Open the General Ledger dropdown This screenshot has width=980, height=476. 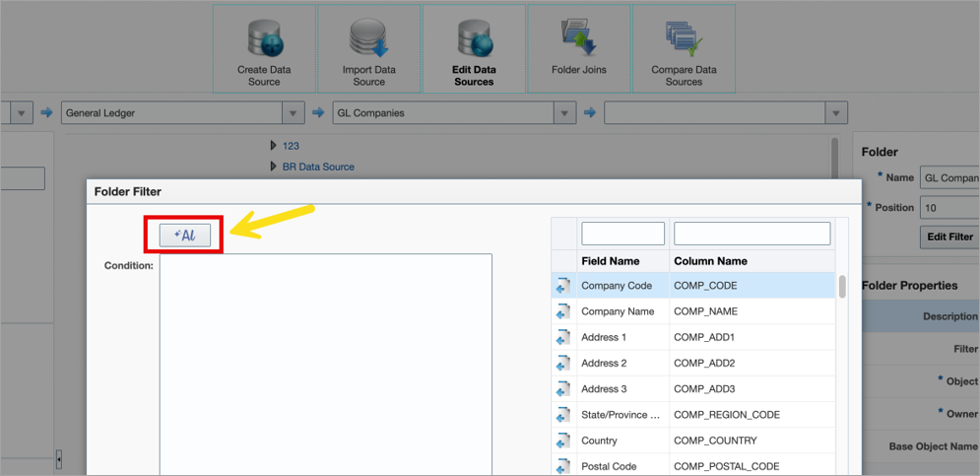294,113
